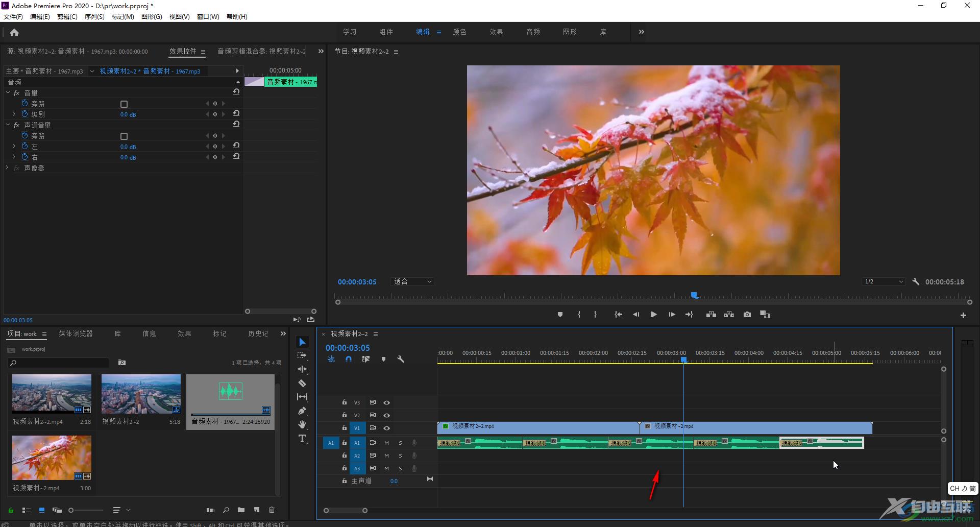Select the Selection tool in timeline toolbar
The width and height of the screenshot is (980, 527).
coord(302,342)
